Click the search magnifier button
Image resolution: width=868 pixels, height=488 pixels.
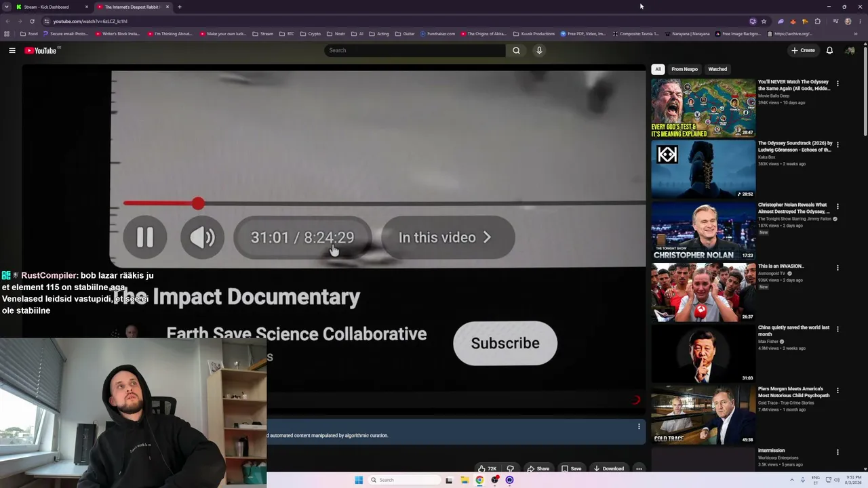tap(516, 50)
